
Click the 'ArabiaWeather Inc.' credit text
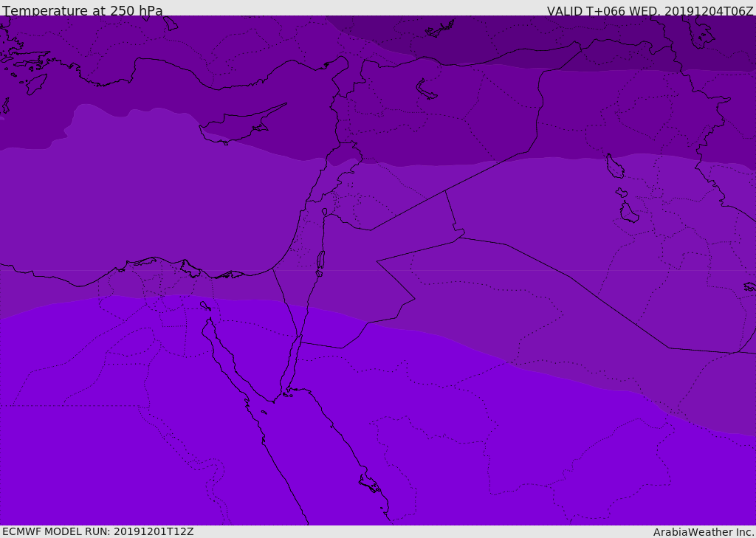pyautogui.click(x=704, y=532)
